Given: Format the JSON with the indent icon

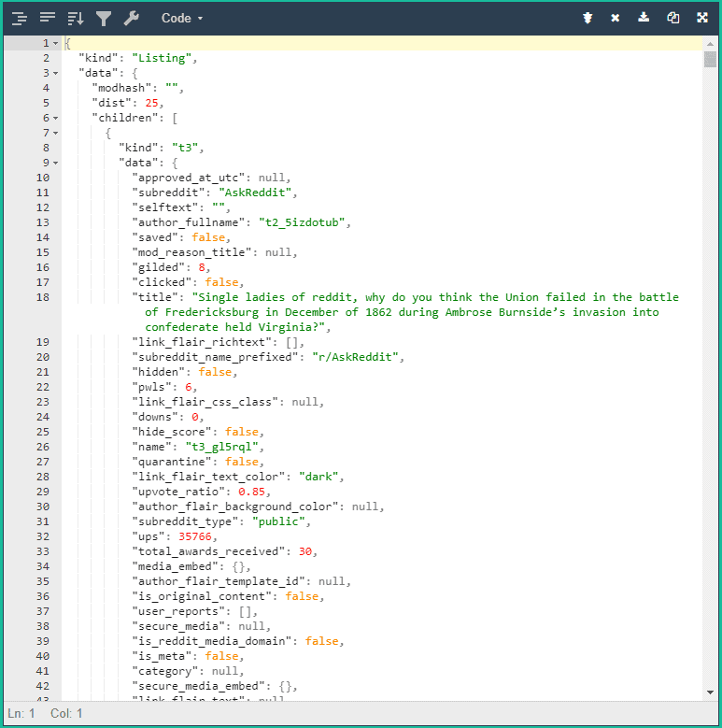Looking at the screenshot, I should click(20, 18).
